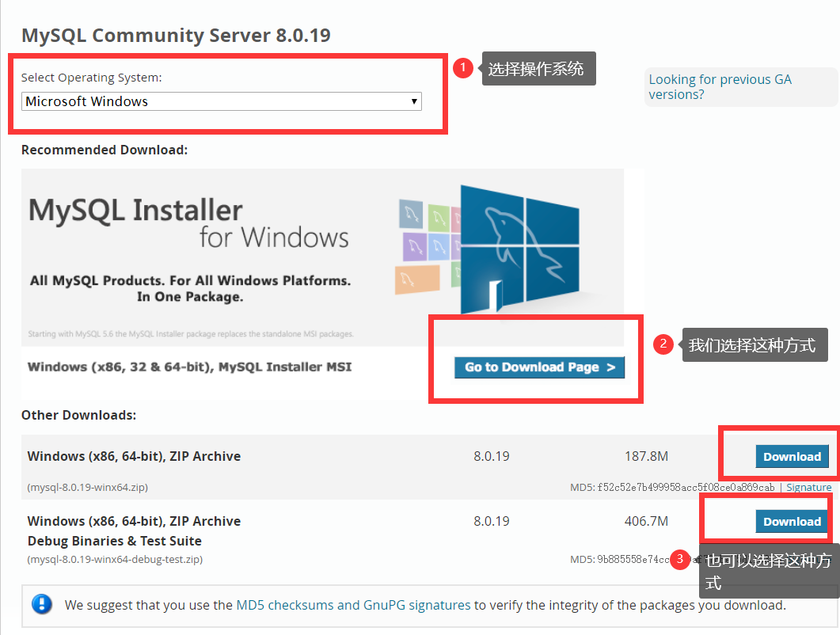Click the blue exclamation info icon
Screen dimensions: 840x635
pyautogui.click(x=42, y=605)
